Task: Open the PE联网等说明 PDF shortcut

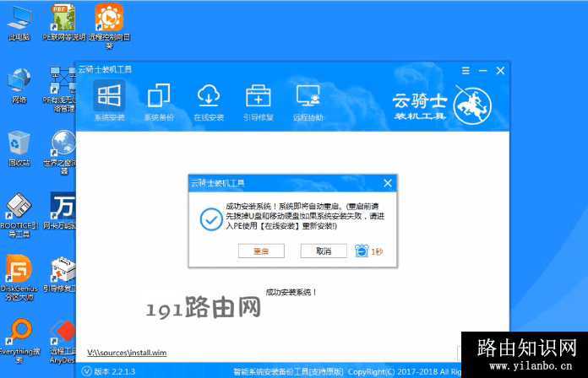Action: [x=63, y=23]
